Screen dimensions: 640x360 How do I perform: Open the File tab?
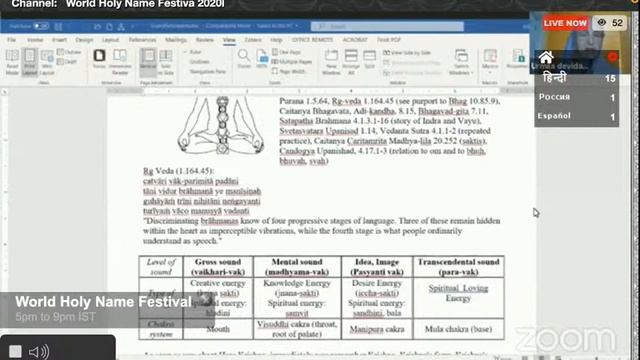point(11,40)
